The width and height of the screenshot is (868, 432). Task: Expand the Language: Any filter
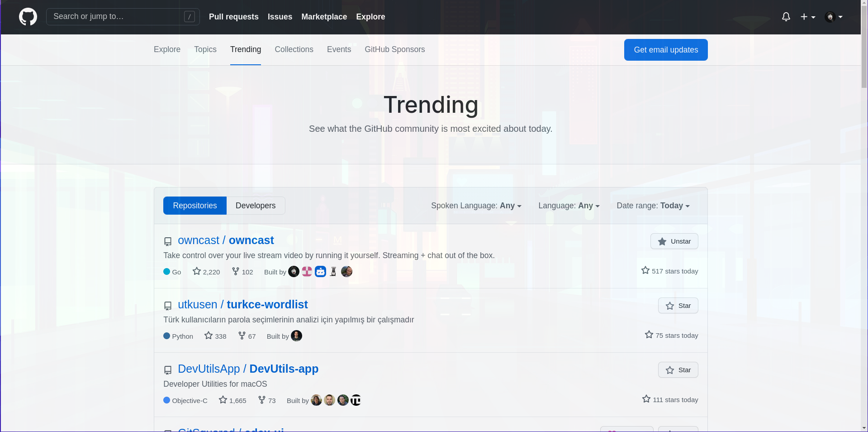(569, 206)
